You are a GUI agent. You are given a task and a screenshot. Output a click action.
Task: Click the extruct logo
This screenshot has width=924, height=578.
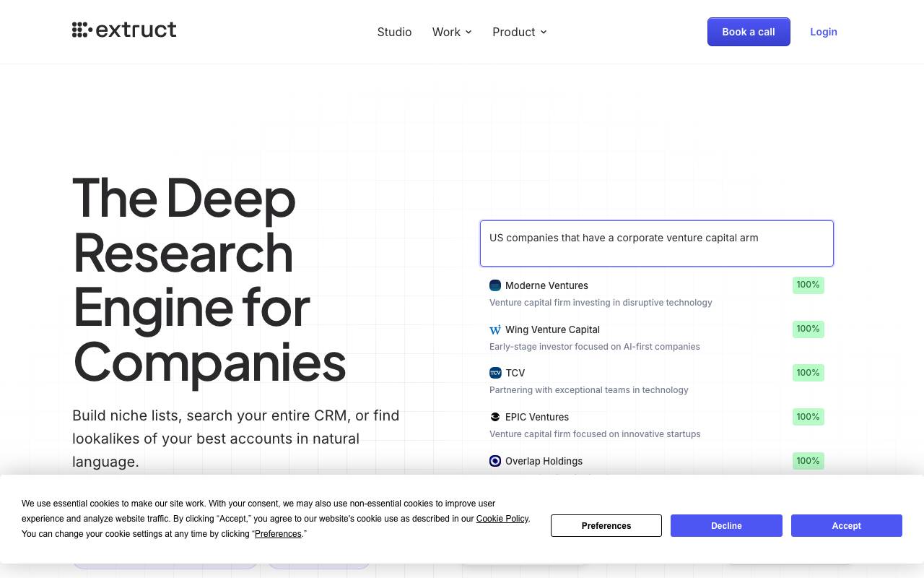pos(124,30)
